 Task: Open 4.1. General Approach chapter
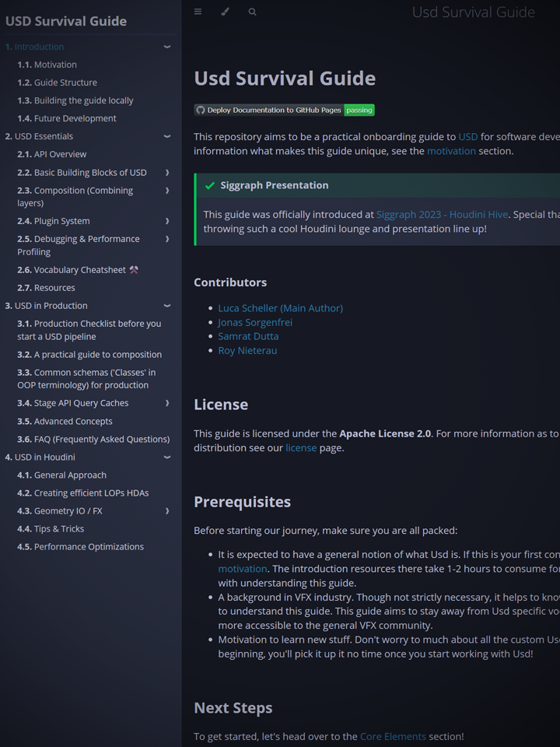coord(62,475)
